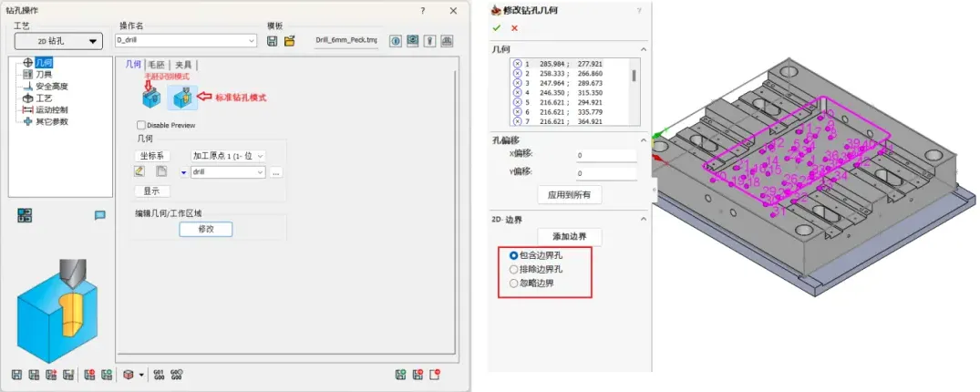
Task: Click the save template disk icon
Action: pyautogui.click(x=272, y=41)
